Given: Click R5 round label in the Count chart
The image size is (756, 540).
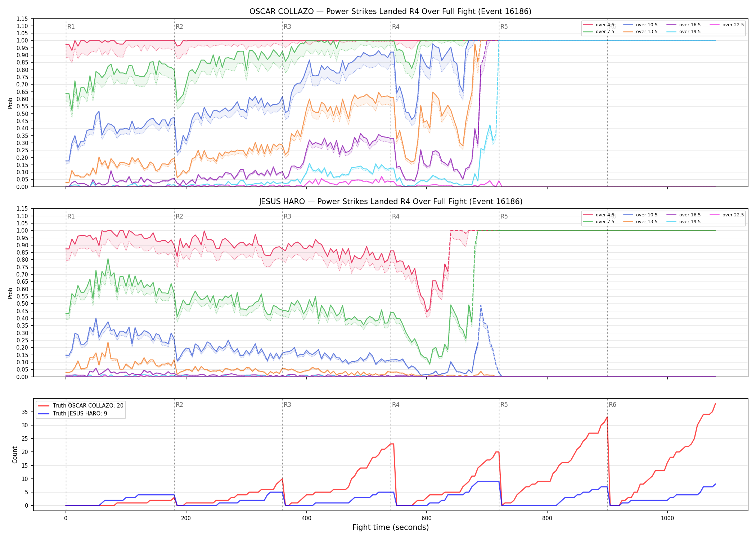Looking at the screenshot, I should (504, 405).
